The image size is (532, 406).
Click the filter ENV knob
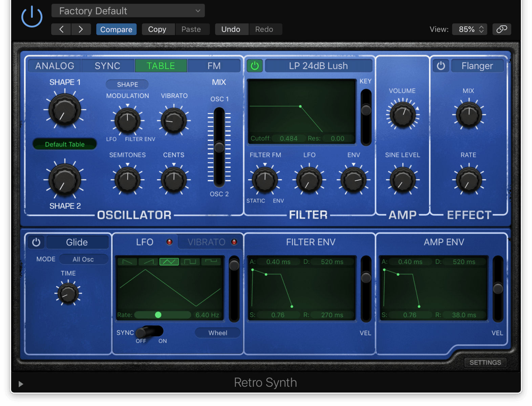[354, 180]
